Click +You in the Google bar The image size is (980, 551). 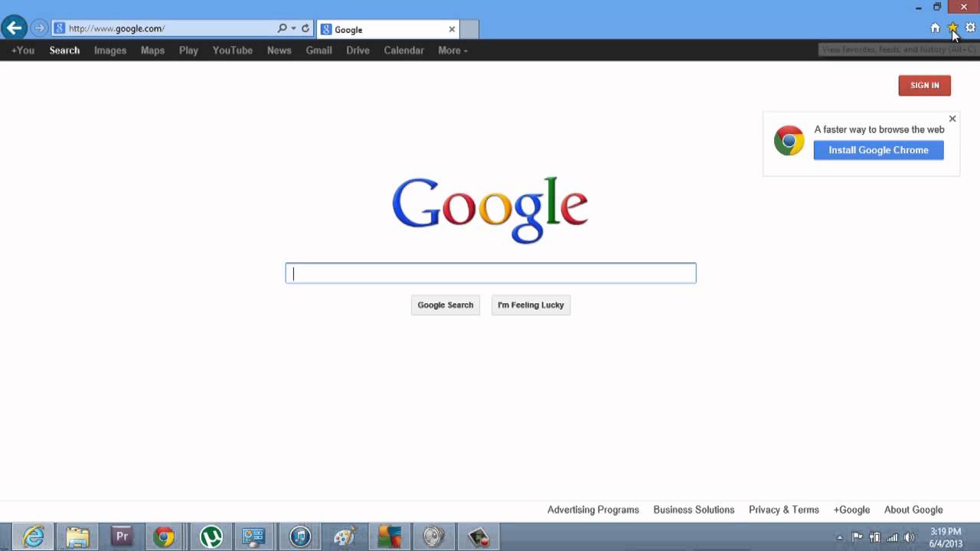tap(23, 51)
